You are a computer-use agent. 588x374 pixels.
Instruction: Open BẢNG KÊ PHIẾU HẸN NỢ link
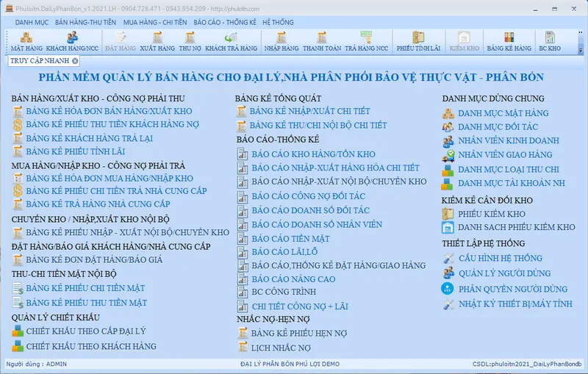pos(299,333)
